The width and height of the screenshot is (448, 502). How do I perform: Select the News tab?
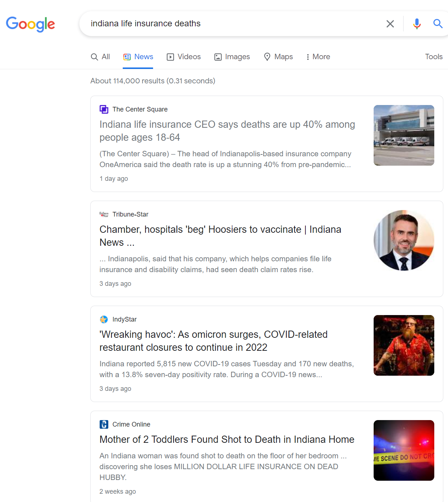click(x=138, y=57)
